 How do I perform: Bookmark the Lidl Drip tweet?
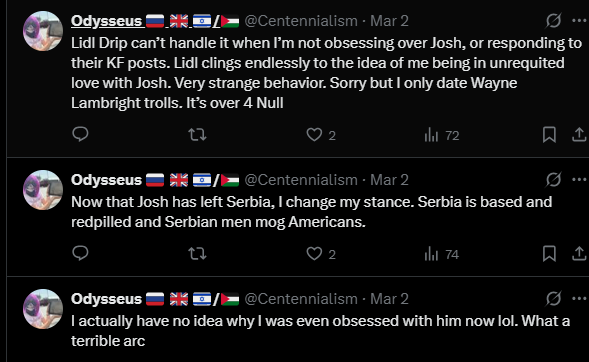coord(549,134)
